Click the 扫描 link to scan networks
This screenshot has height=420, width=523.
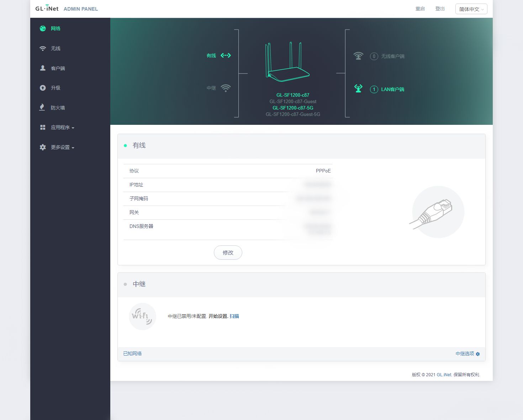coord(234,316)
